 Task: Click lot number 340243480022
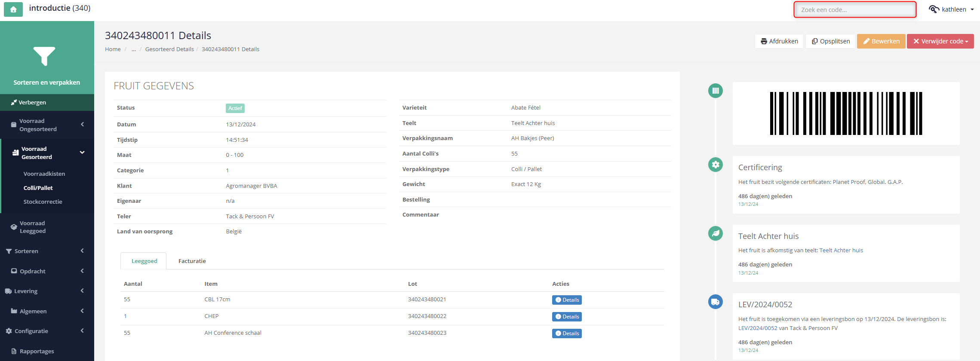pyautogui.click(x=427, y=316)
